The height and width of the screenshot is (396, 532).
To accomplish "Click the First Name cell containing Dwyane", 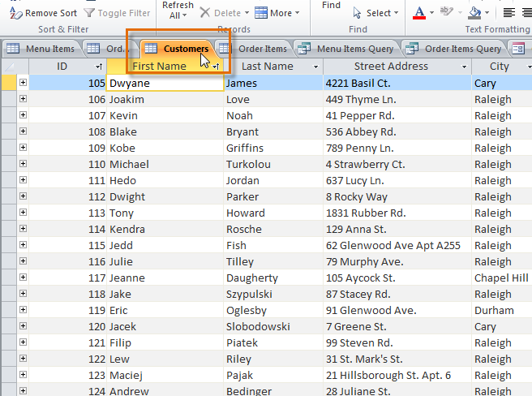I will [165, 82].
